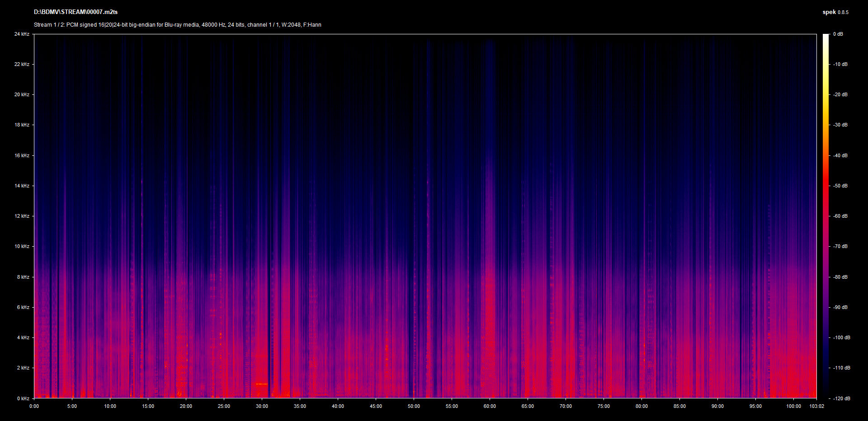Image resolution: width=868 pixels, height=421 pixels.
Task: Click the 0:00 start time label
Action: [x=34, y=406]
